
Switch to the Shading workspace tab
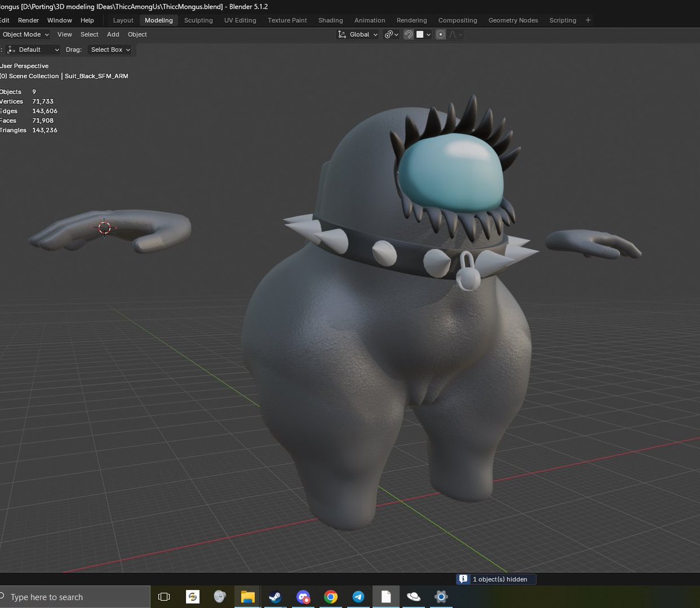pos(331,20)
